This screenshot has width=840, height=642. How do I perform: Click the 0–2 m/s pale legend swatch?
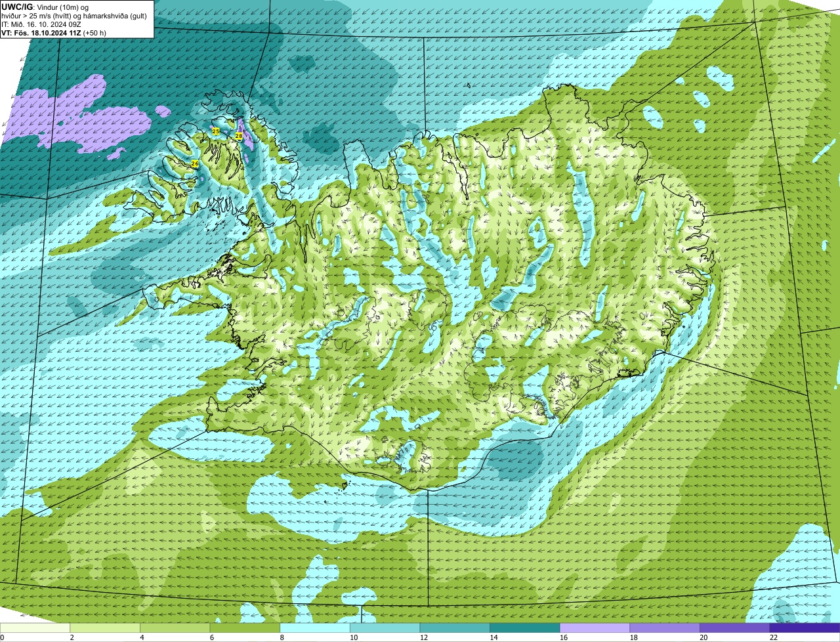click(x=35, y=628)
